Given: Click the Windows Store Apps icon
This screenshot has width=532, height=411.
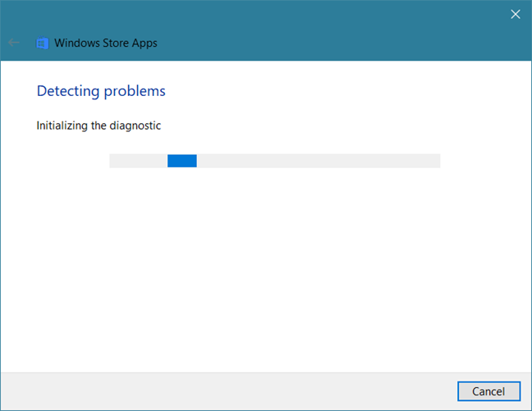Looking at the screenshot, I should tap(43, 43).
